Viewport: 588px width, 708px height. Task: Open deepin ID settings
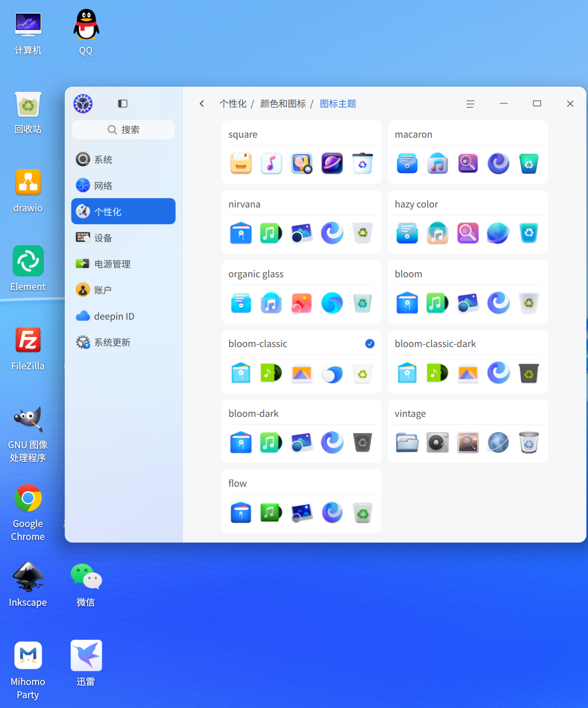pyautogui.click(x=123, y=316)
